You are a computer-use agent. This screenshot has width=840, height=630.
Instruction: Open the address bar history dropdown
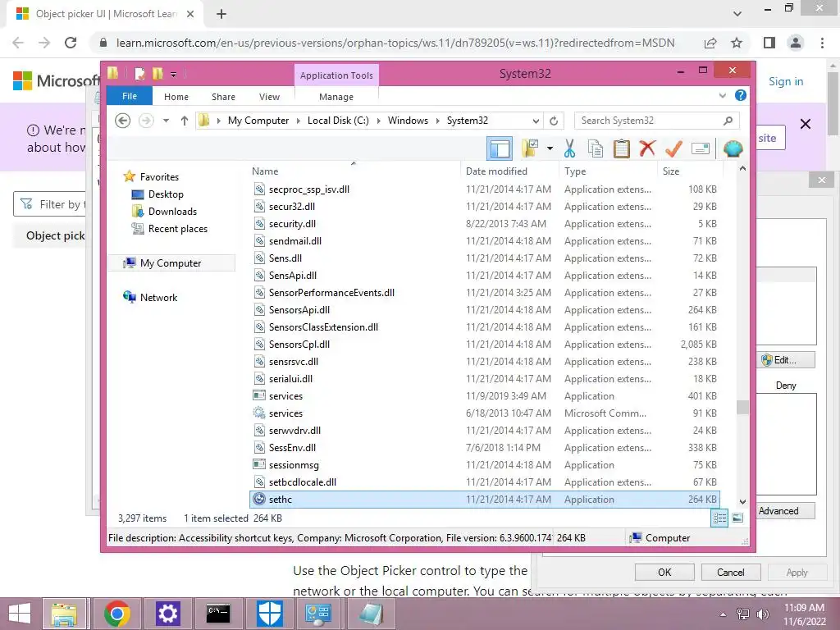(x=536, y=121)
